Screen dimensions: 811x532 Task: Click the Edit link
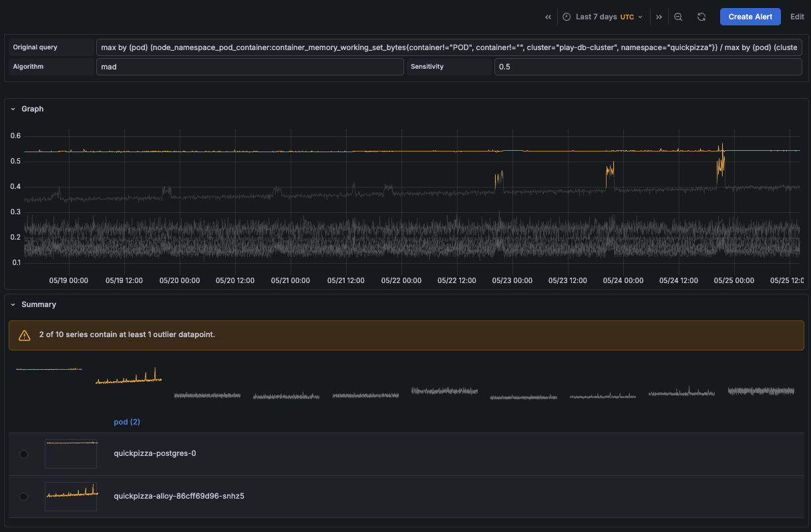(x=797, y=17)
